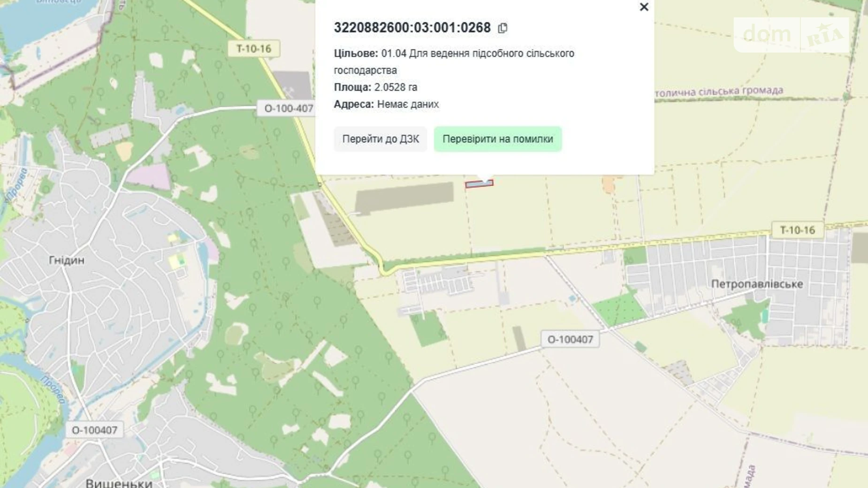Click the Вишеньки village label
This screenshot has width=868, height=488.
click(118, 482)
